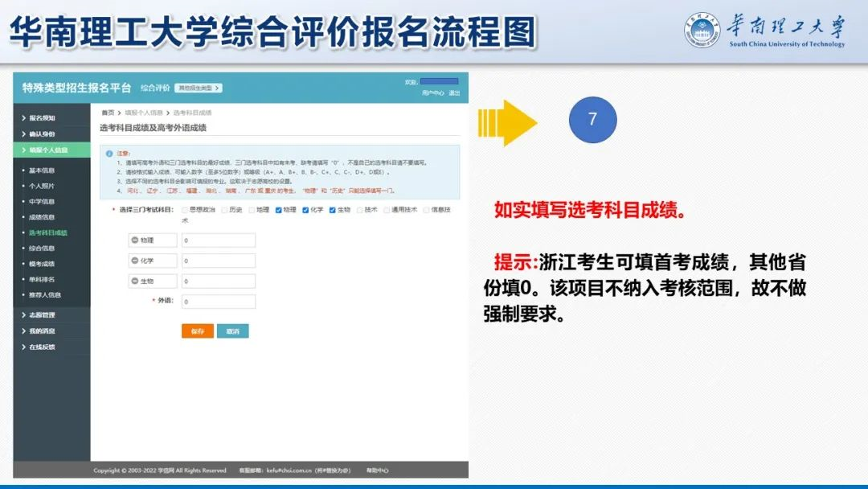The width and height of the screenshot is (868, 489).
Task: Select 综合信息 in the sidebar
Action: click(x=42, y=249)
